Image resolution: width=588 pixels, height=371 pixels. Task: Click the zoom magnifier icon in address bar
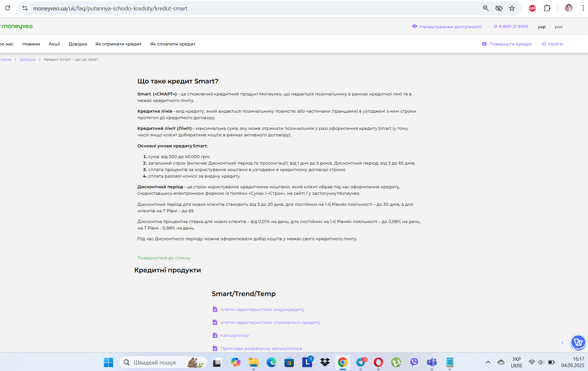[x=486, y=8]
